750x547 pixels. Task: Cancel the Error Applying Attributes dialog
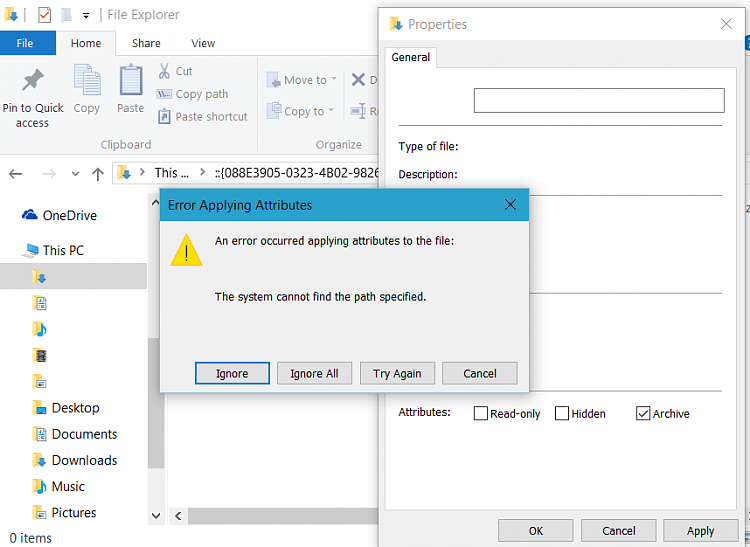click(480, 373)
